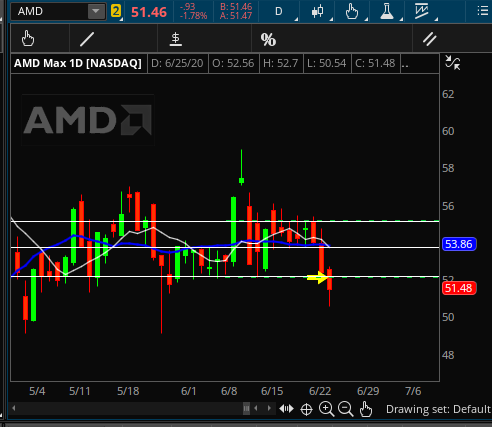Open the patterns chart icon
492x427 pixels.
pyautogui.click(x=422, y=11)
